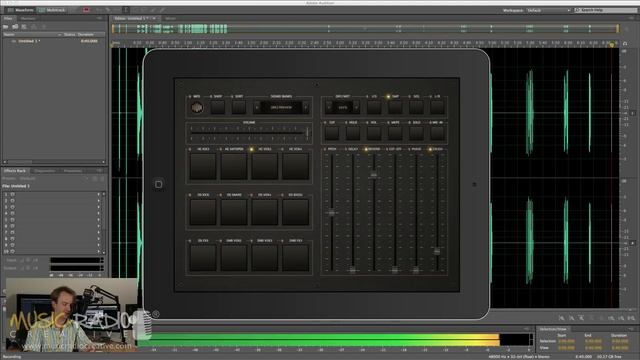The width and height of the screenshot is (640, 360).
Task: Open effect menu arrow for rack slot 7
Action: [x=98, y=233]
